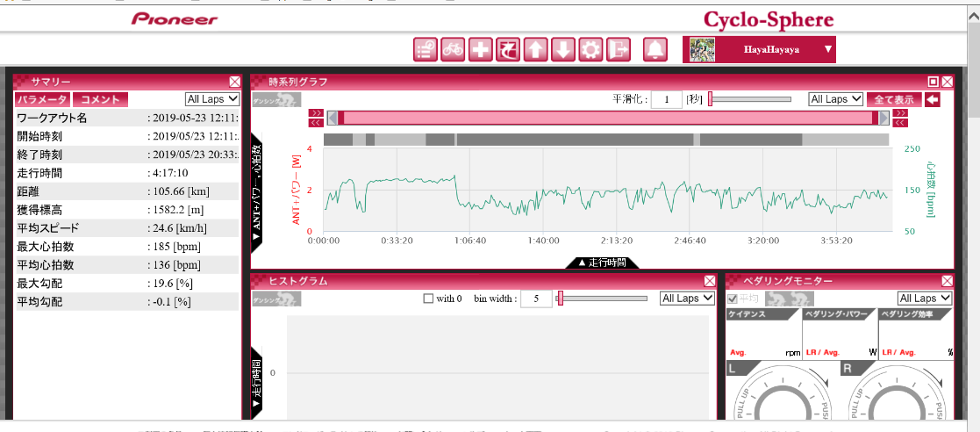Click the upload arrow icon
The image size is (980, 432).
coord(535,50)
